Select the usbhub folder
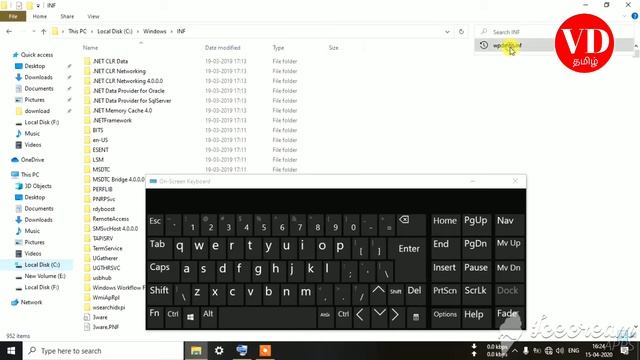This screenshot has width=640, height=360. click(102, 278)
